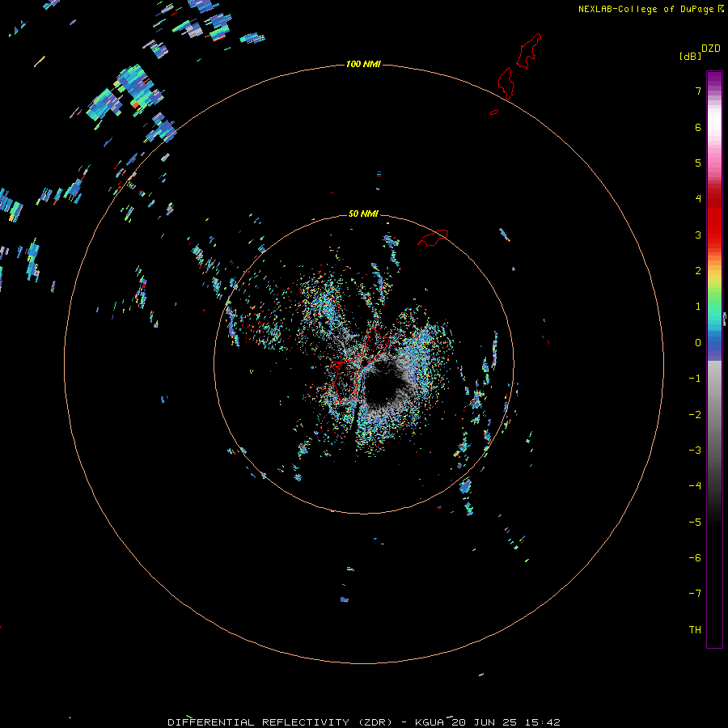The height and width of the screenshot is (728, 728).
Task: Click the KGUA station identifier in the caption
Action: click(430, 722)
